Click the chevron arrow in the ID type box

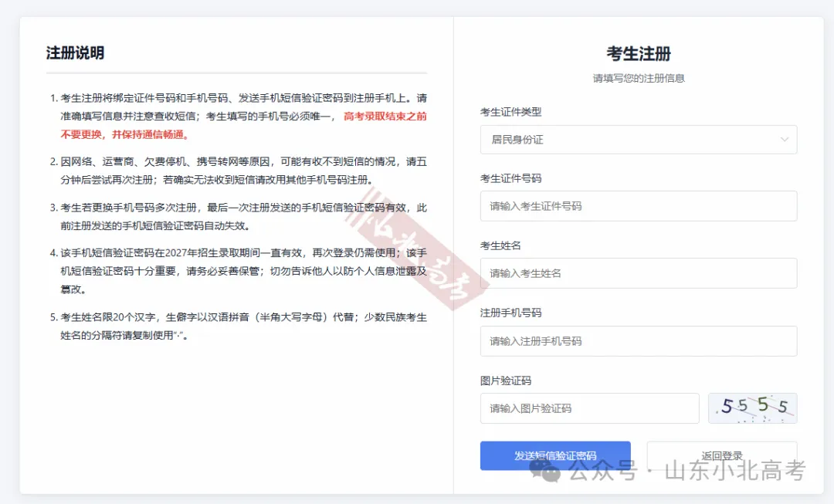[784, 140]
